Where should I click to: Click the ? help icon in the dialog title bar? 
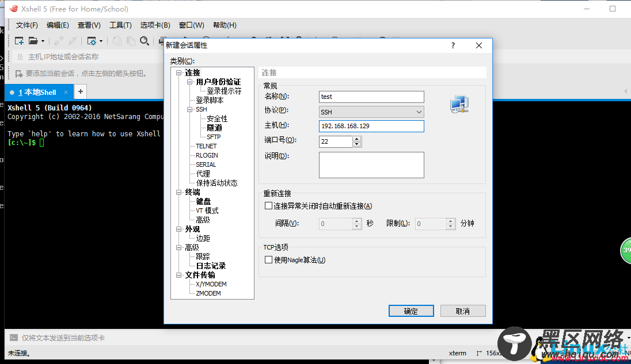(453, 45)
